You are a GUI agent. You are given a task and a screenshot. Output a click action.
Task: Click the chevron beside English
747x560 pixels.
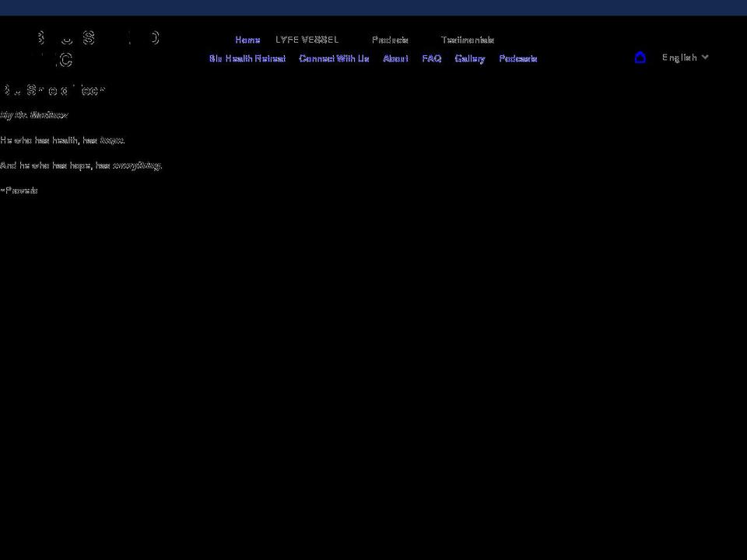coord(705,57)
